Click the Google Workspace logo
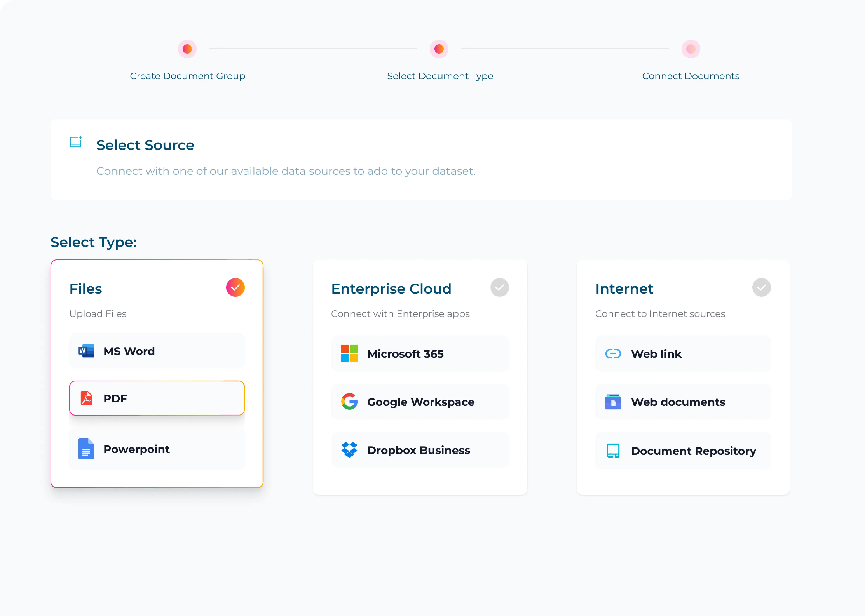This screenshot has height=616, width=865. pyautogui.click(x=349, y=402)
